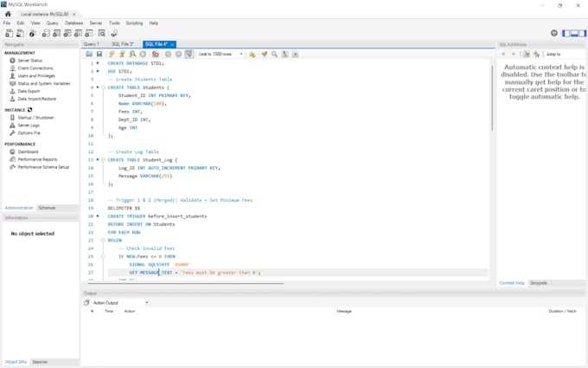The height and width of the screenshot is (368, 588).
Task: Reconnect to the DBMS with the toolbar icon
Action: coord(114,34)
